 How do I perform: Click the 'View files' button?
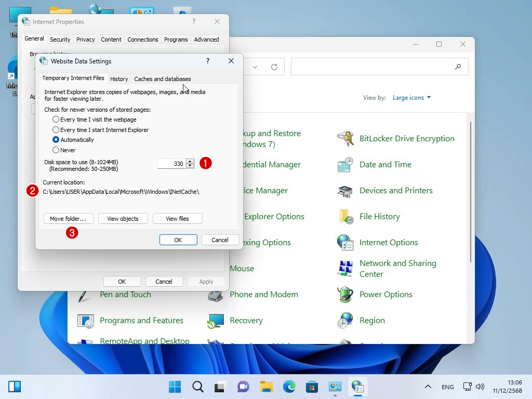click(x=177, y=219)
